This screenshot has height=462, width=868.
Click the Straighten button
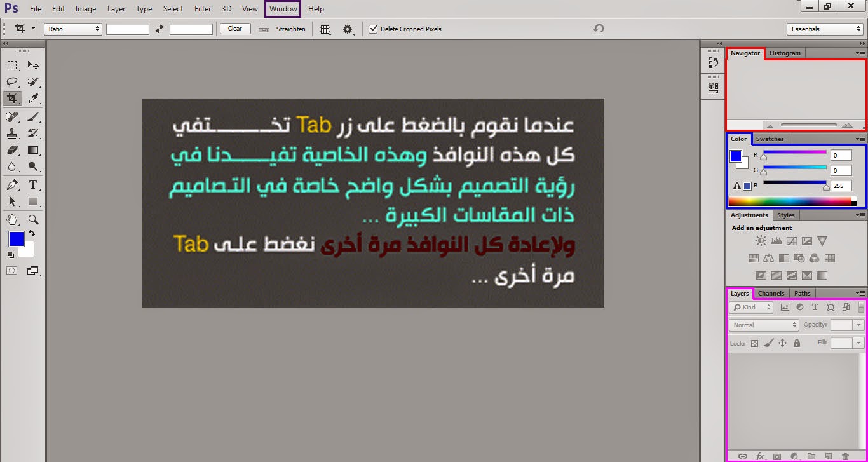coord(282,29)
